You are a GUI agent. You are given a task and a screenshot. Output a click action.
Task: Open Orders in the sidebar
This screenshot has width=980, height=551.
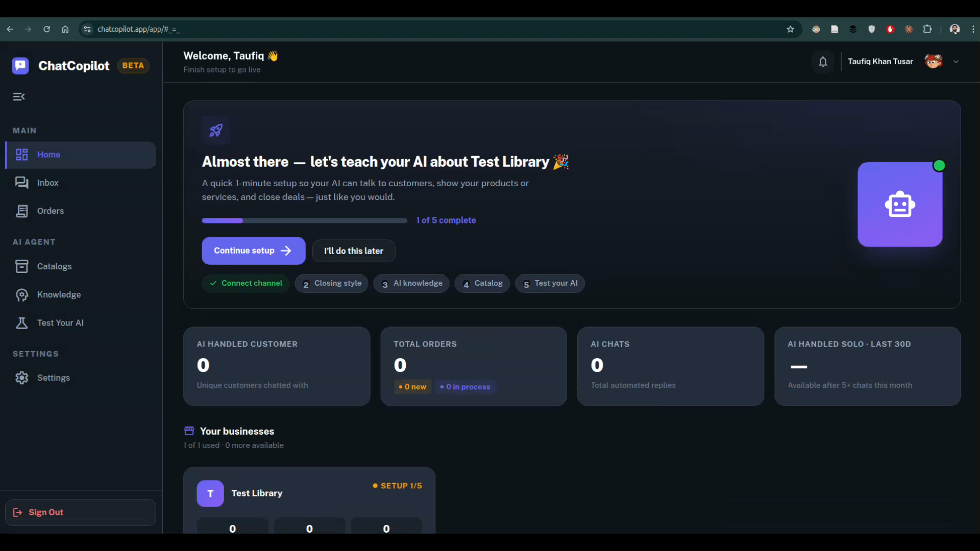(81, 211)
